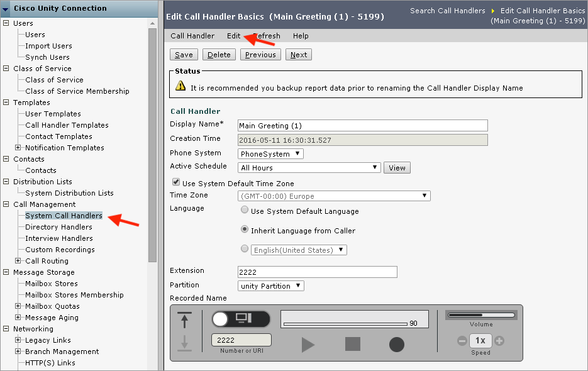Open Import Users in the tree
The width and height of the screenshot is (588, 371).
[x=48, y=46]
